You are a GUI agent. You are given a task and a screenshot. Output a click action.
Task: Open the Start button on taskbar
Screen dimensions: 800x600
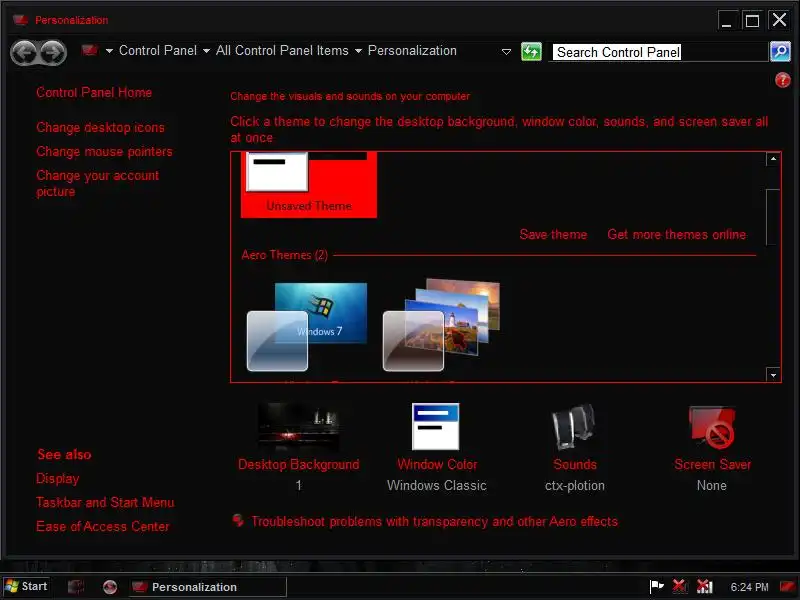(x=27, y=586)
